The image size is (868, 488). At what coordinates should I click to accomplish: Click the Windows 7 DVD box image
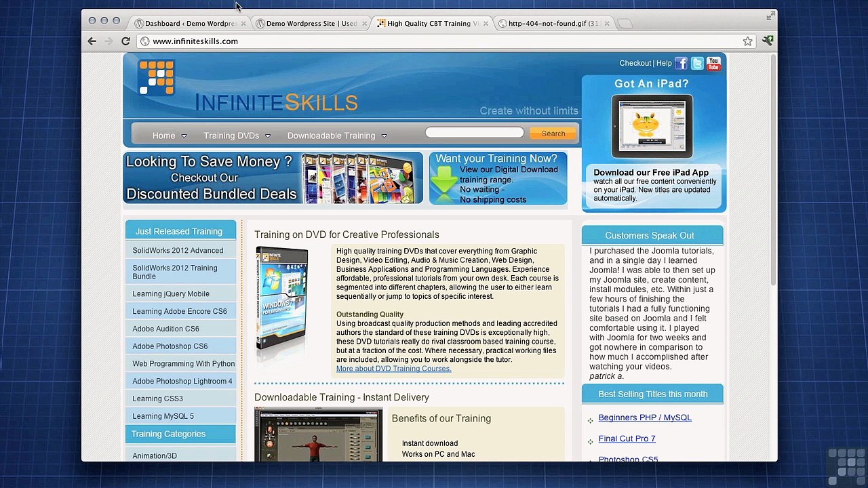click(281, 298)
